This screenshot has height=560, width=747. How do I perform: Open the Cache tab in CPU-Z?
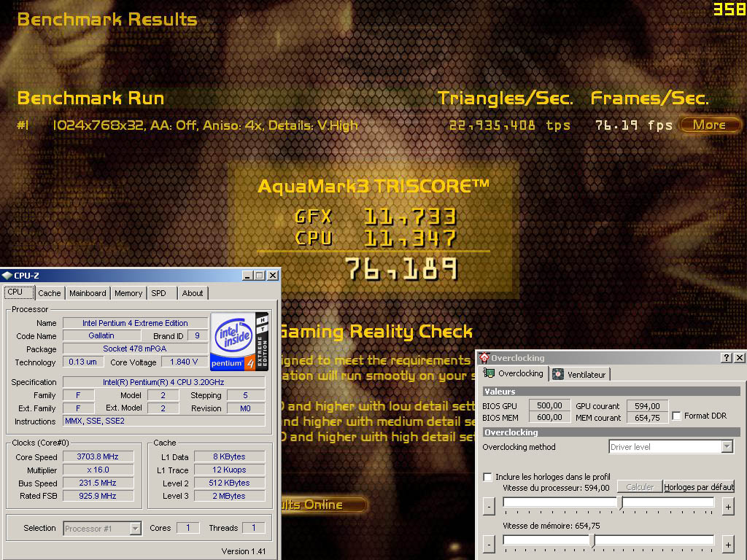coord(50,293)
